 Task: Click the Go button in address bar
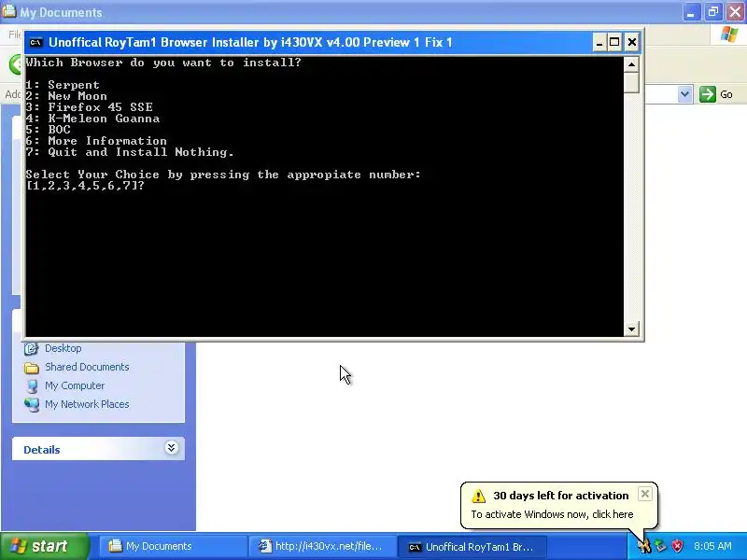click(716, 94)
